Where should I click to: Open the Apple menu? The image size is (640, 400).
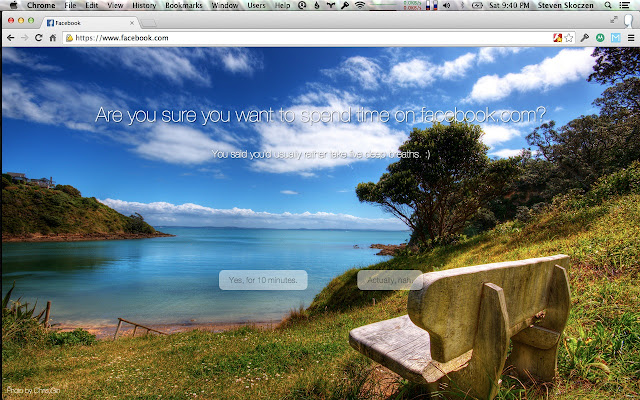(13, 5)
